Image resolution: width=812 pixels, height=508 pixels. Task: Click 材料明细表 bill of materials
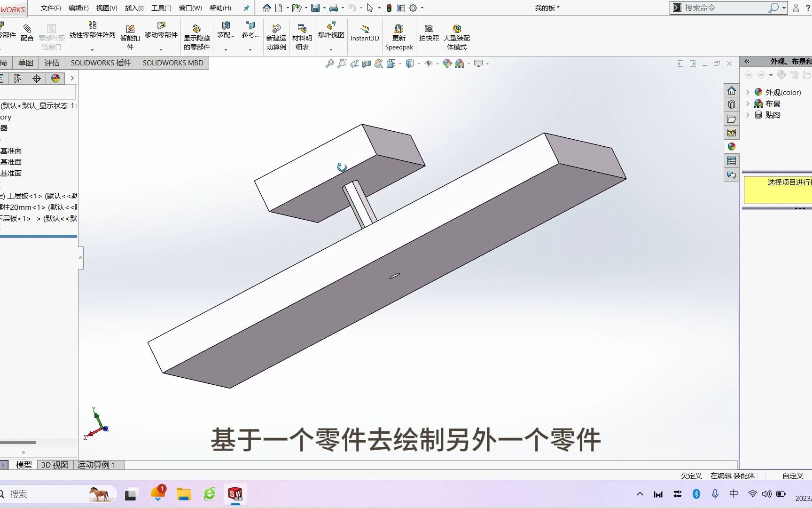pyautogui.click(x=302, y=38)
